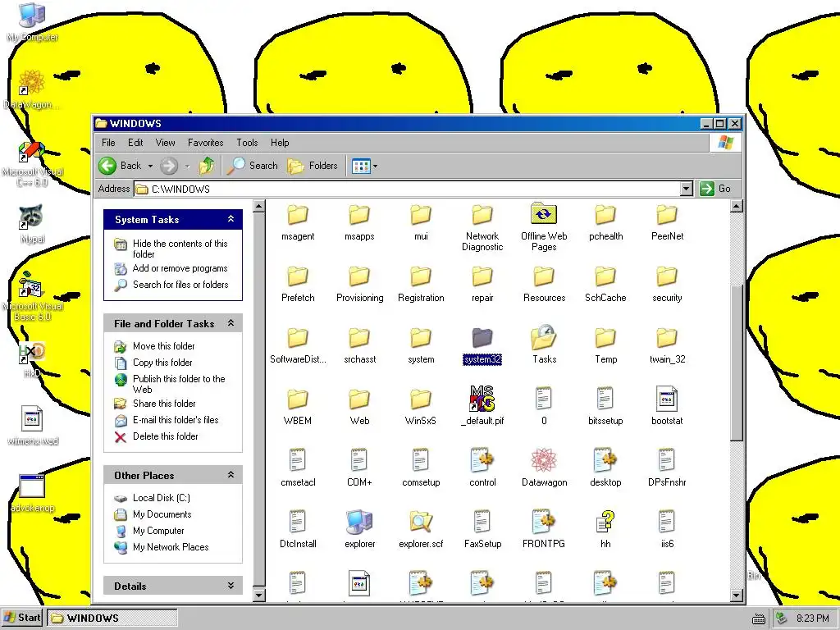Click Add or remove programs link
This screenshot has height=630, width=840.
point(180,268)
